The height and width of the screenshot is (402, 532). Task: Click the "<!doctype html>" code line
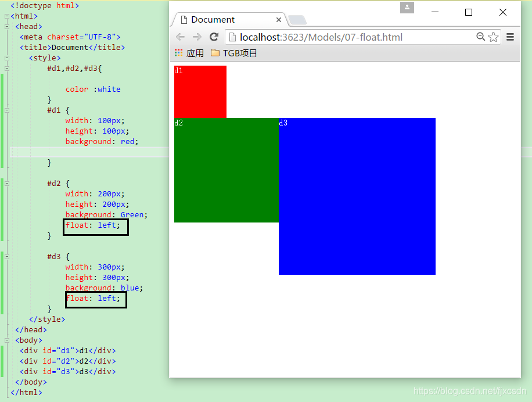pyautogui.click(x=45, y=5)
